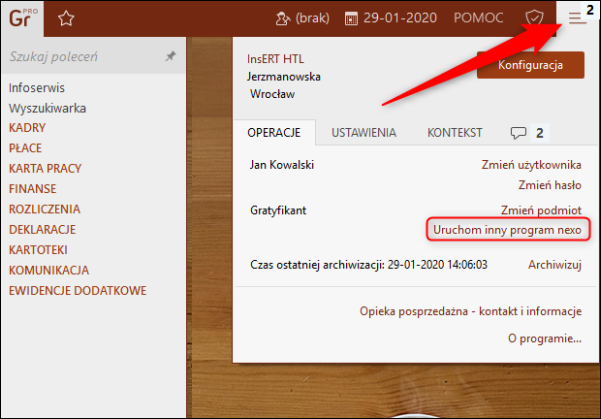Click the Czas ostatniej archiwizacji text
Screen dimensions: 601x419
[x=369, y=265]
